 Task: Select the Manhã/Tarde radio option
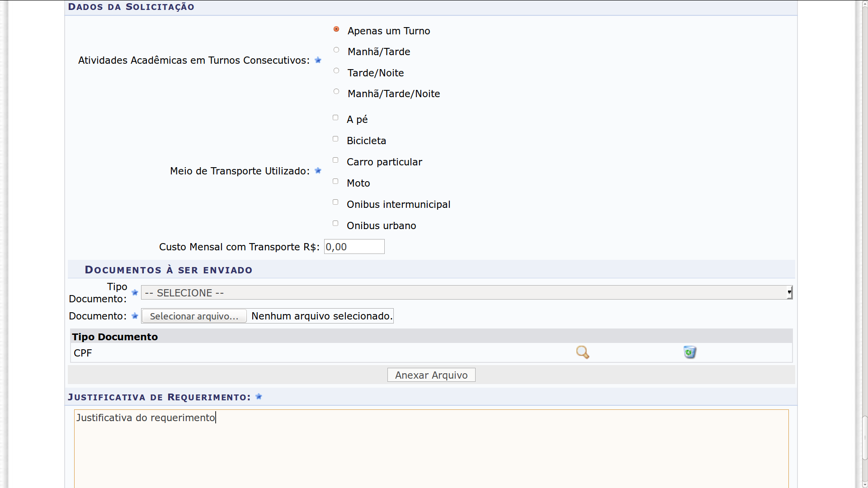click(x=336, y=50)
